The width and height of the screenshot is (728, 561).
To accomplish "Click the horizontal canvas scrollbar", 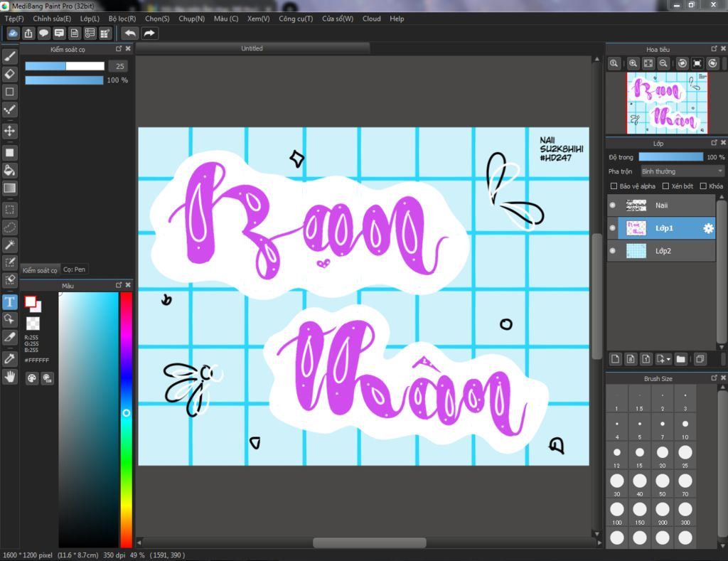I will click(x=369, y=543).
